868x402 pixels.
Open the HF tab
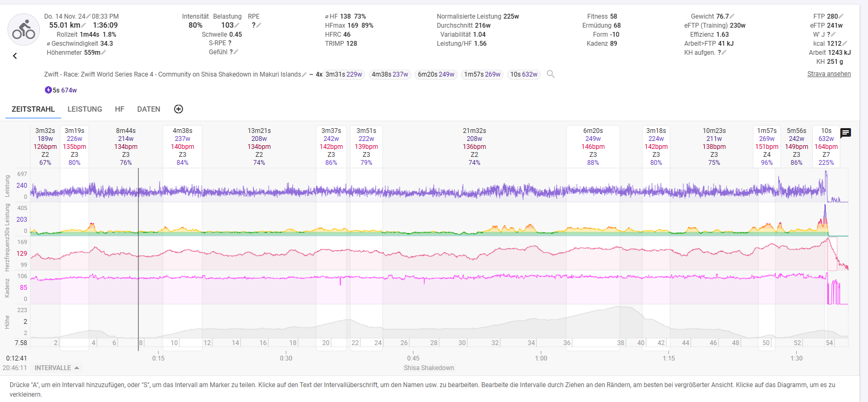coord(120,109)
